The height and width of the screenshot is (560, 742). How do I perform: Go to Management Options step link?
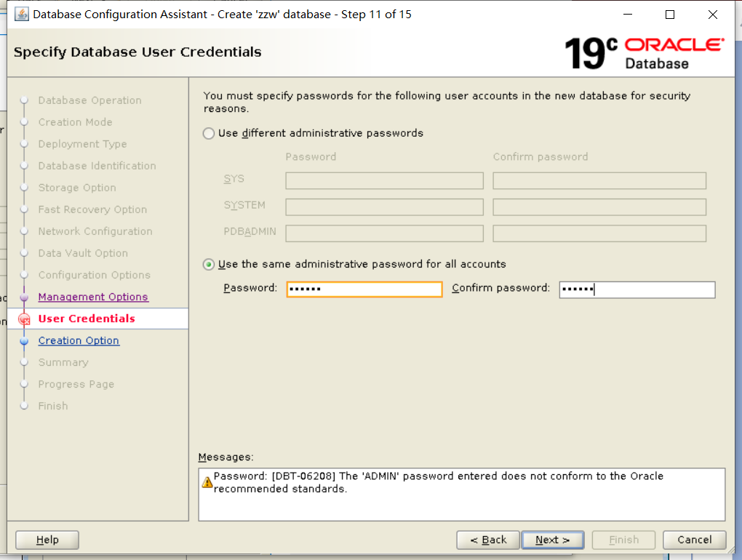93,297
